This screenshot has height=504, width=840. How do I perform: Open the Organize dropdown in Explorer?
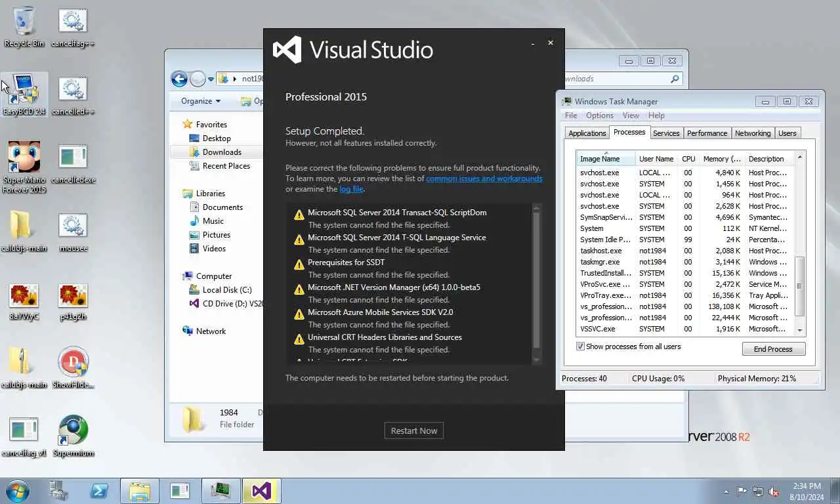201,101
